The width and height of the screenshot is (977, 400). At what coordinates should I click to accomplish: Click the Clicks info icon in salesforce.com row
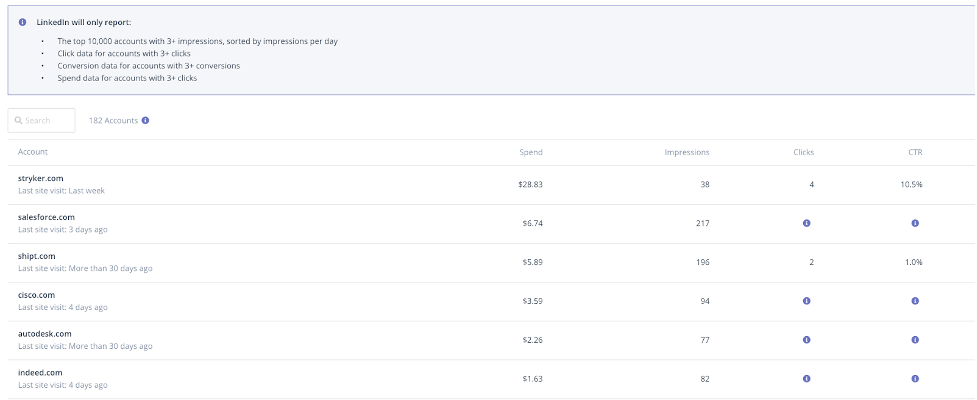click(806, 223)
